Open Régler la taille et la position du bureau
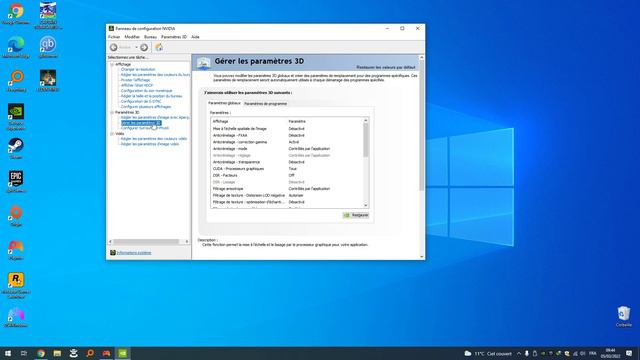The height and width of the screenshot is (360, 640). (x=151, y=96)
